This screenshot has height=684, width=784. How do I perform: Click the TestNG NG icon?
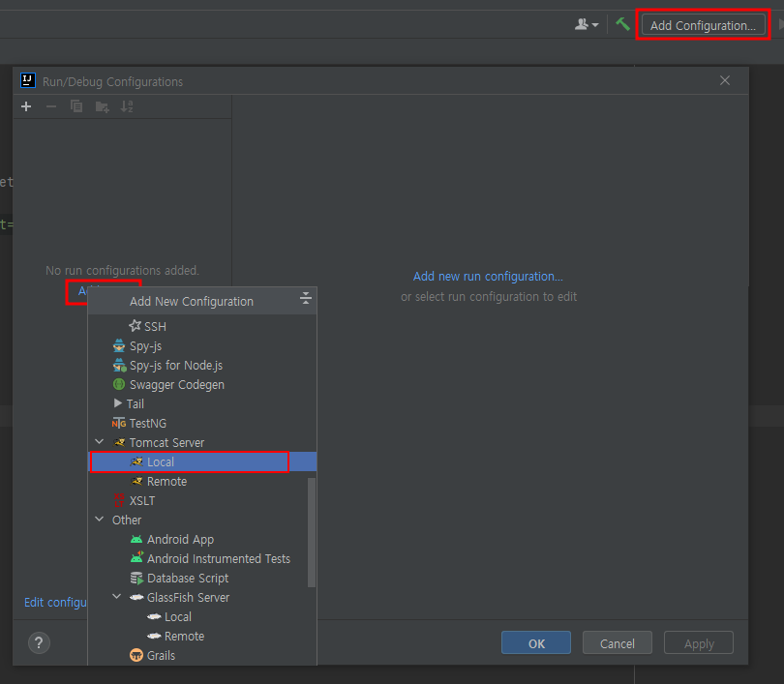pos(119,423)
